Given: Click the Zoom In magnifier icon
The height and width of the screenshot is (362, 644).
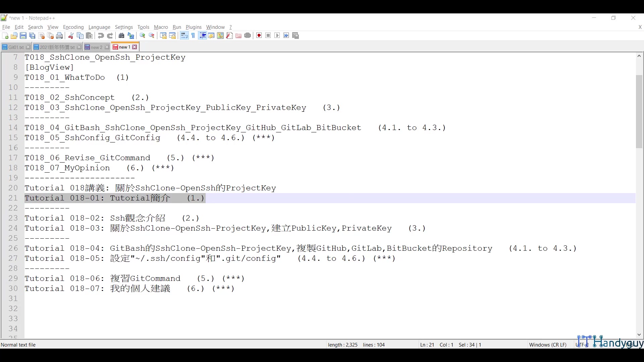Looking at the screenshot, I should [143, 36].
